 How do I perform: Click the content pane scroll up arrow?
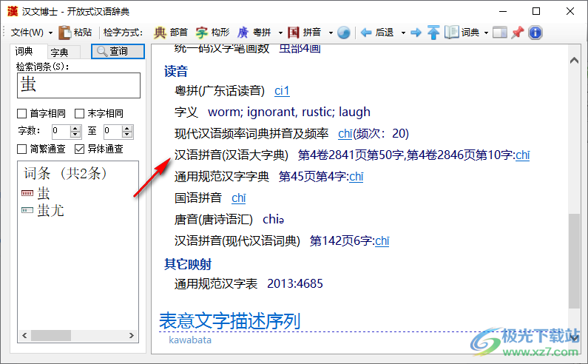point(574,60)
